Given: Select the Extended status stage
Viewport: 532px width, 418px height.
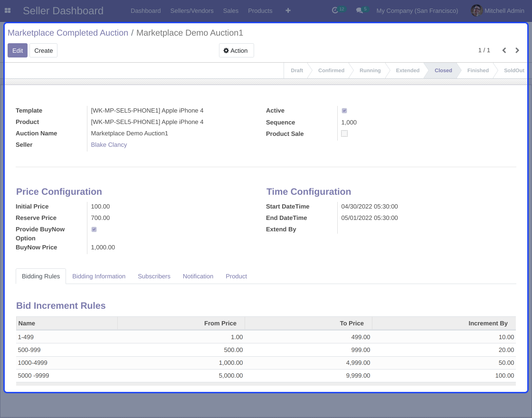Looking at the screenshot, I should point(408,70).
